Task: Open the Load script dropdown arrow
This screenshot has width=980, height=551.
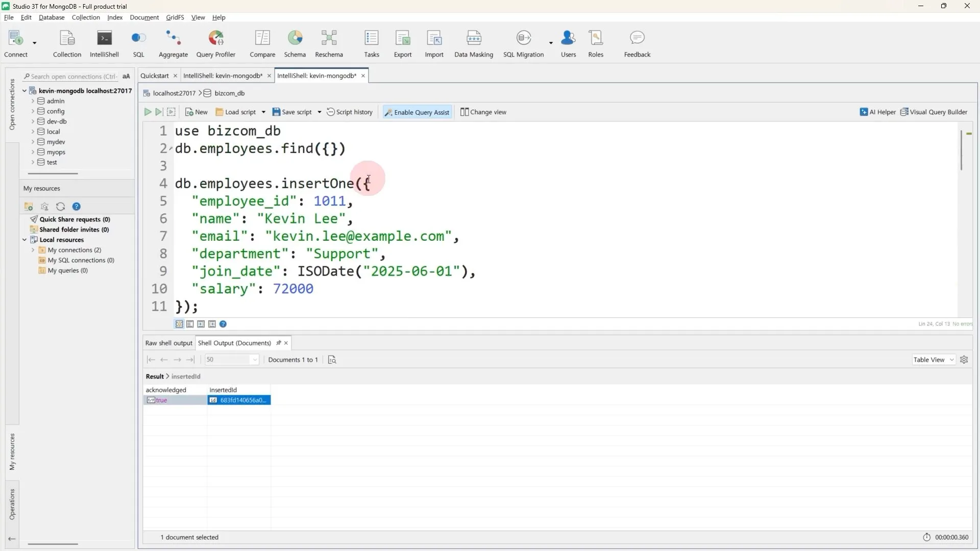Action: [263, 112]
